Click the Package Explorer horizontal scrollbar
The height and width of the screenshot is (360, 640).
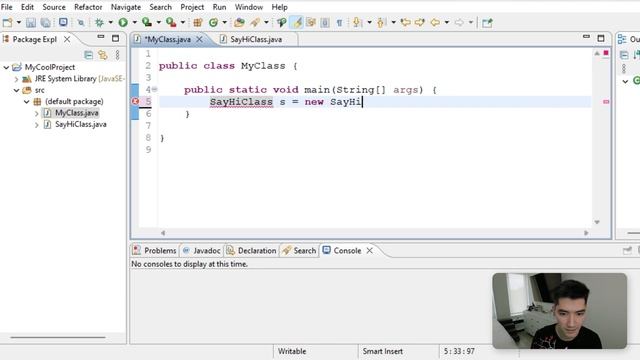click(58, 338)
